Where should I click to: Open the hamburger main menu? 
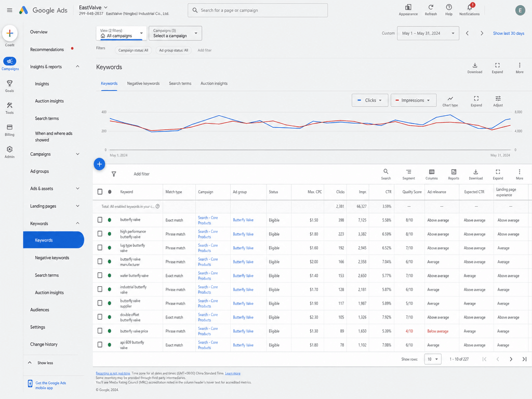click(x=9, y=10)
